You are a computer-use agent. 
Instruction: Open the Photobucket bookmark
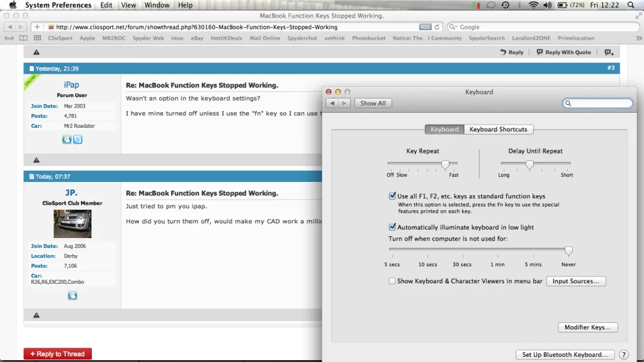point(368,38)
